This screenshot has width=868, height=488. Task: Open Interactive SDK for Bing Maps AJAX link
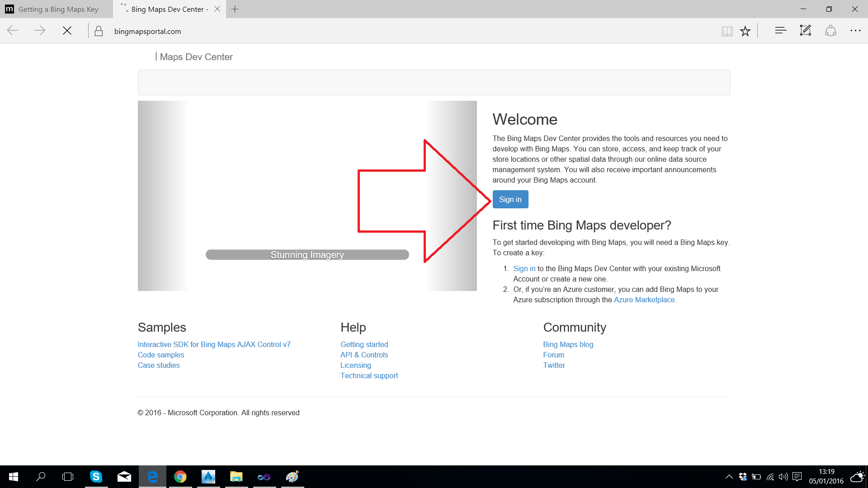tap(214, 344)
